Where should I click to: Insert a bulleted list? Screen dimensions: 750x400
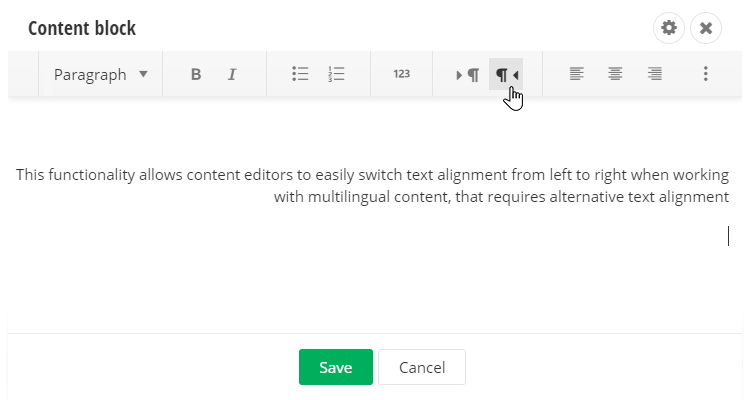300,74
